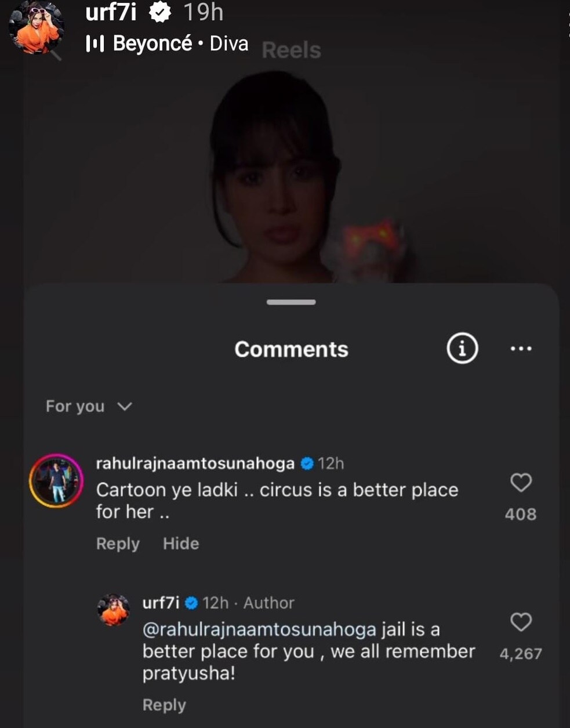Image resolution: width=570 pixels, height=728 pixels.
Task: Open rahulrajnaamtosunahoga's profile picture
Action: click(x=56, y=481)
